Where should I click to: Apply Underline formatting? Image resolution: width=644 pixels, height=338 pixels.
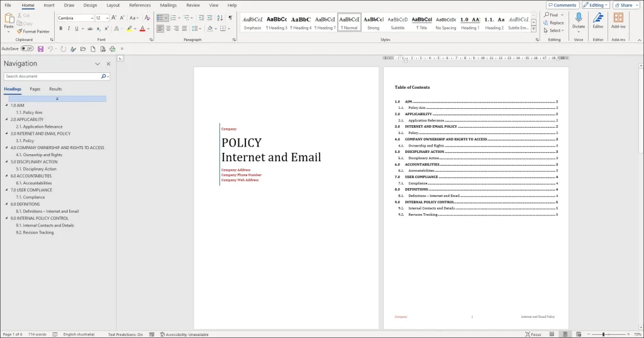[76, 29]
